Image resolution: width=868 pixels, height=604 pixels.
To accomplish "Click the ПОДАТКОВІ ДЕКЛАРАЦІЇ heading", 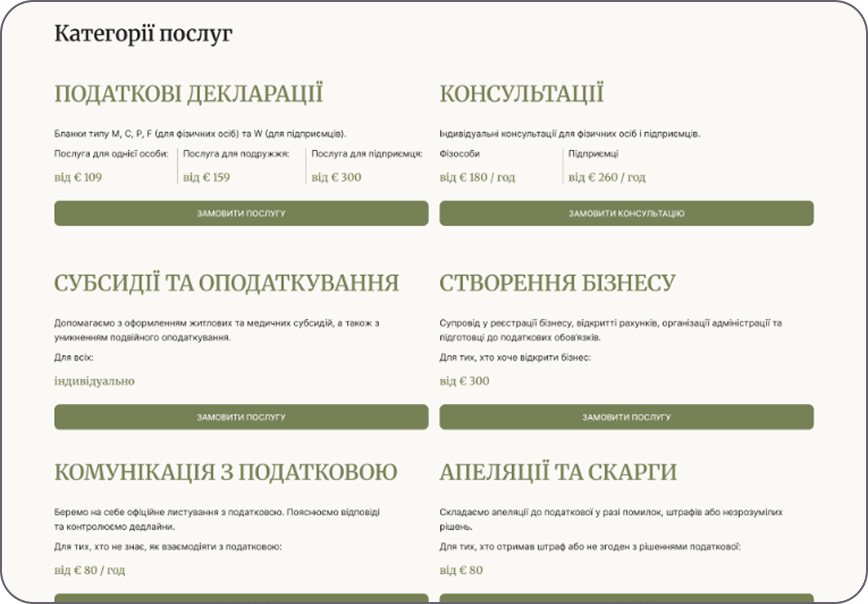I will (189, 94).
